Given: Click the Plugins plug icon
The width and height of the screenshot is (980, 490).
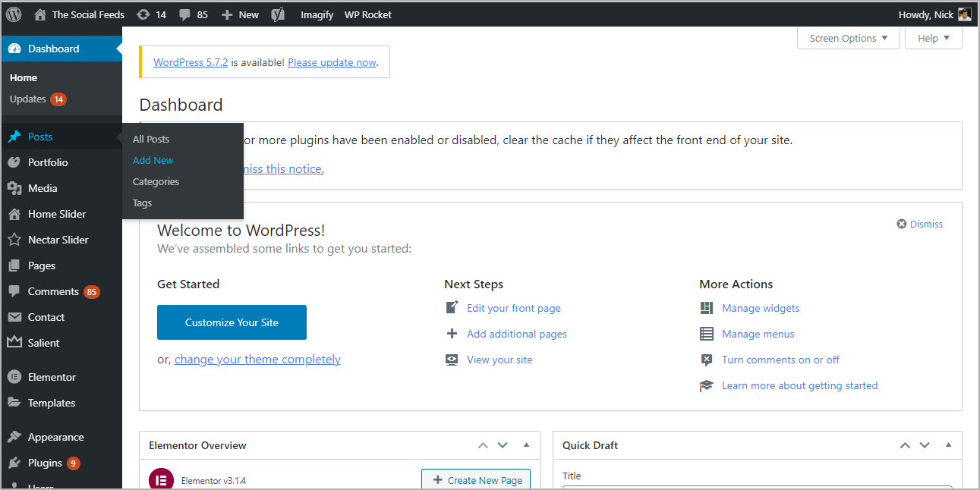Looking at the screenshot, I should (x=14, y=463).
